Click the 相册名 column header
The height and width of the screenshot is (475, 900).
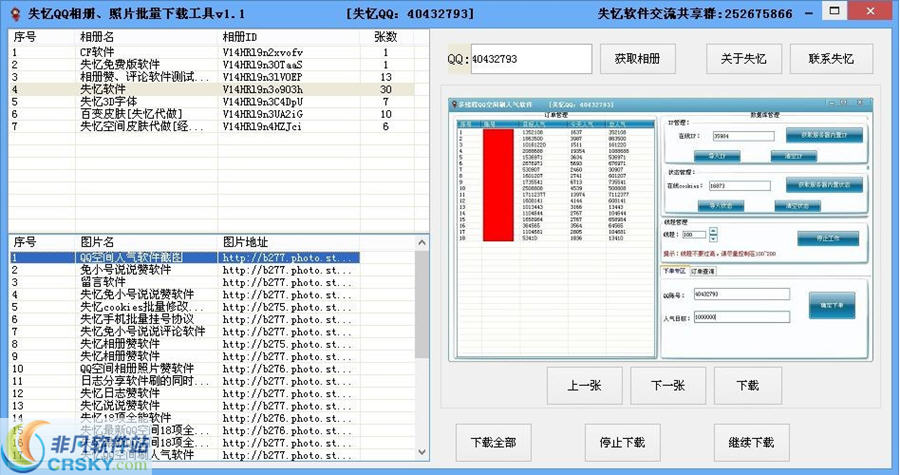tap(146, 37)
